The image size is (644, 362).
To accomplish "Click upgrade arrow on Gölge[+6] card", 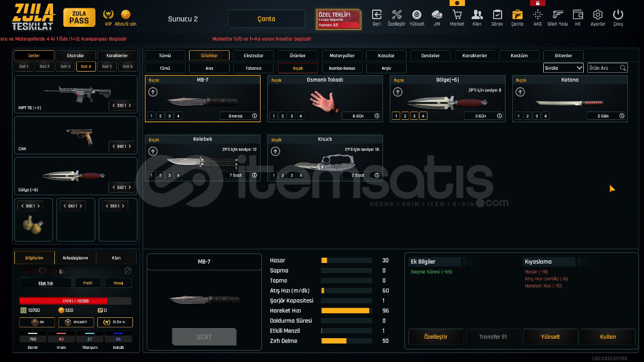I will point(398,92).
